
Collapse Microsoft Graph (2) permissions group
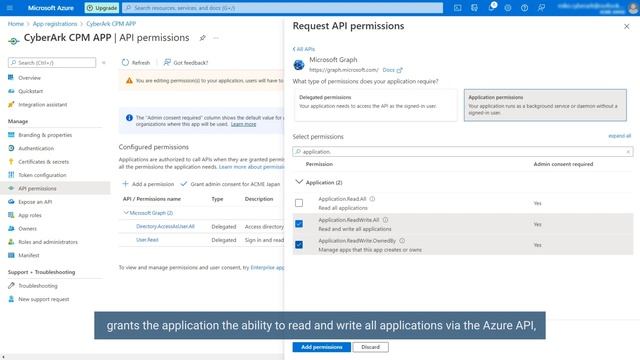(x=126, y=213)
